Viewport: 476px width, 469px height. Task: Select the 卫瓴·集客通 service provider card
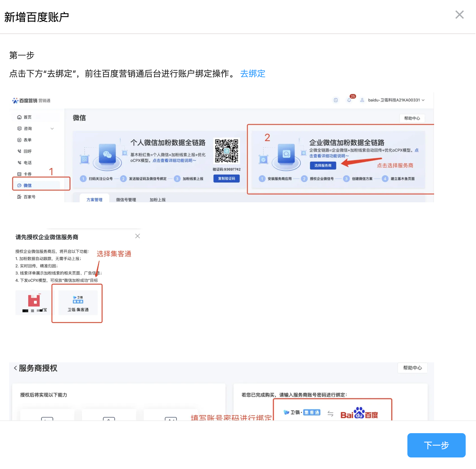pyautogui.click(x=78, y=303)
